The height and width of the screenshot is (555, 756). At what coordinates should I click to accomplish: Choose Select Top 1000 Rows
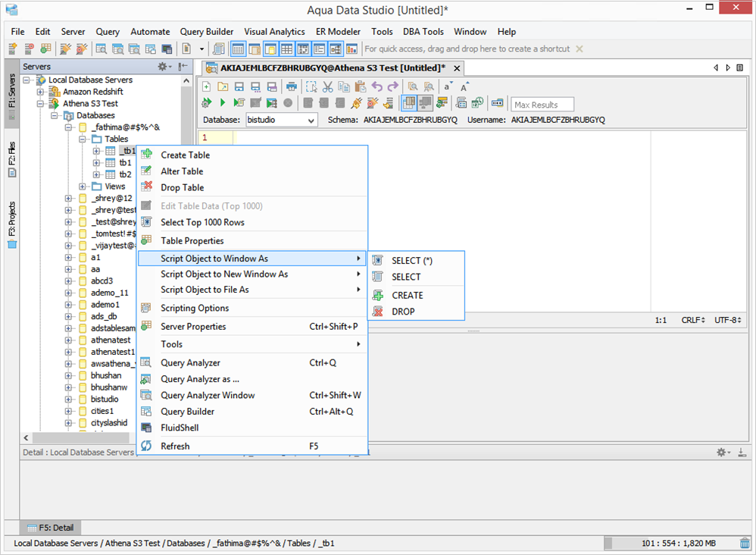tap(253, 222)
